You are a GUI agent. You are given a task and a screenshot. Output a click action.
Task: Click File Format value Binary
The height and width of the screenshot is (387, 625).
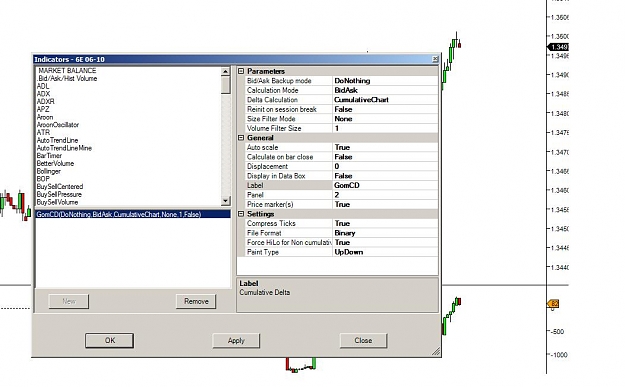click(x=385, y=233)
